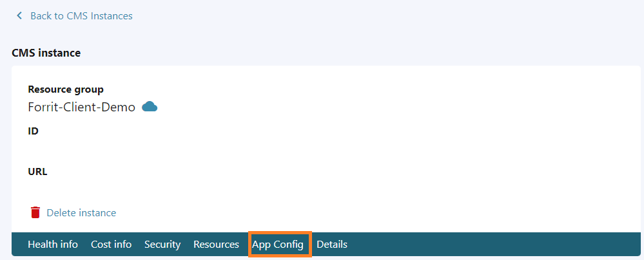This screenshot has width=644, height=260.
Task: Click the red trash bin icon
Action: (x=35, y=212)
